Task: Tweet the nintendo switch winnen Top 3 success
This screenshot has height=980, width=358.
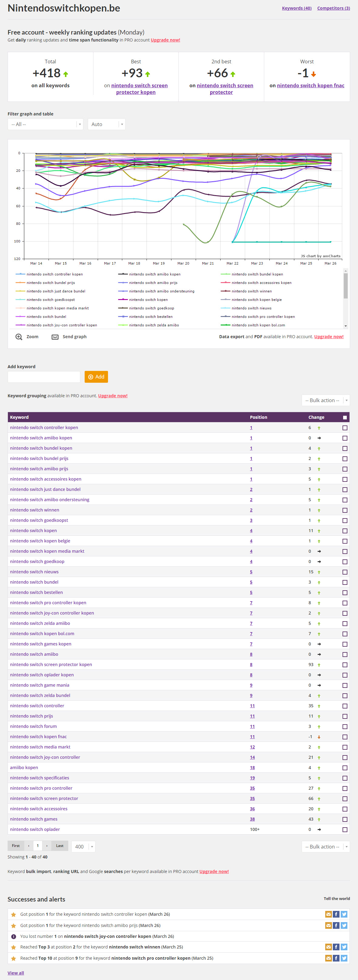Action: pyautogui.click(x=344, y=947)
